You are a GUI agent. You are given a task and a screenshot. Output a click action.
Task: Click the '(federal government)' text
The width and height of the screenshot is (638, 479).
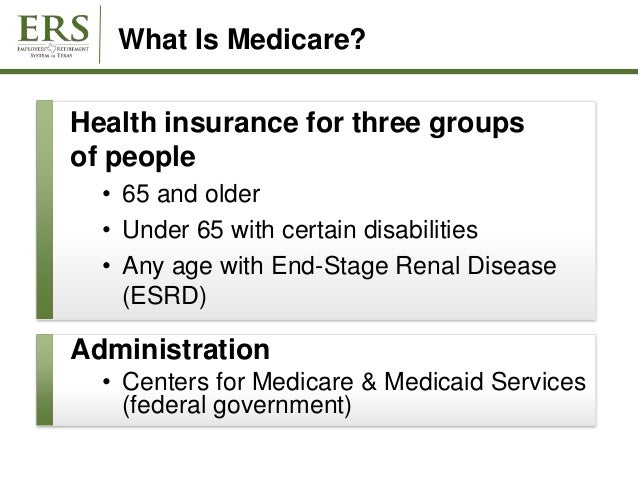click(x=236, y=406)
